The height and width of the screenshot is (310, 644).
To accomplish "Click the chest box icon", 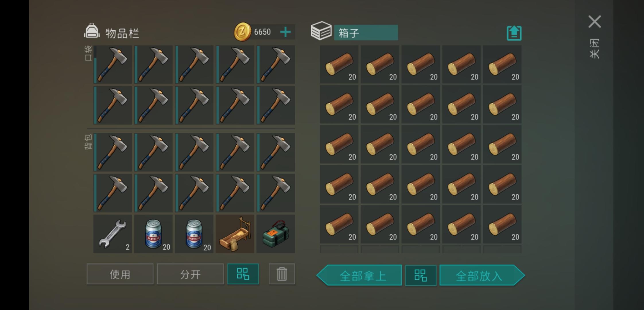I will point(321,31).
